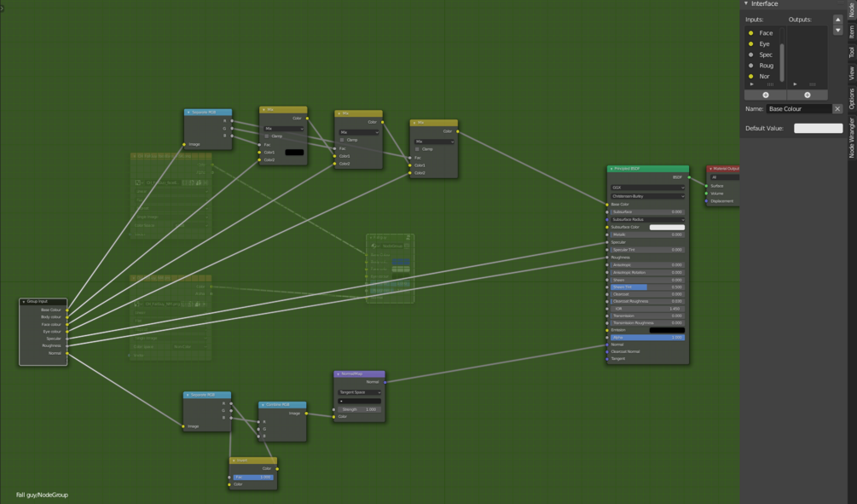857x504 pixels.
Task: Collapse the Normal Map node
Action: [339, 374]
